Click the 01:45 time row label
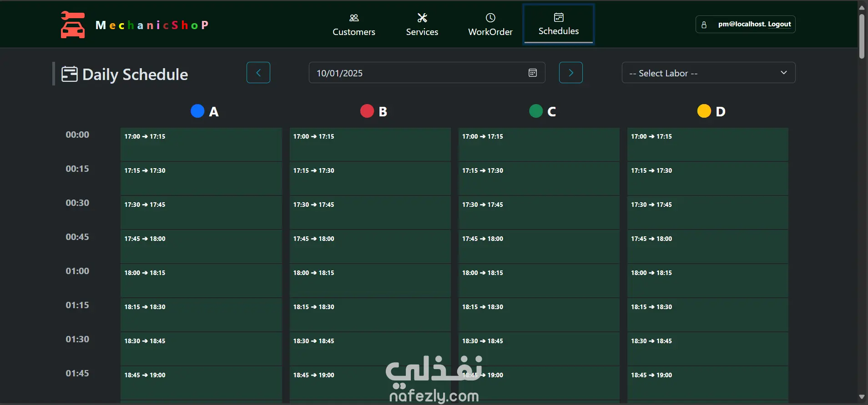The height and width of the screenshot is (405, 868). click(77, 373)
